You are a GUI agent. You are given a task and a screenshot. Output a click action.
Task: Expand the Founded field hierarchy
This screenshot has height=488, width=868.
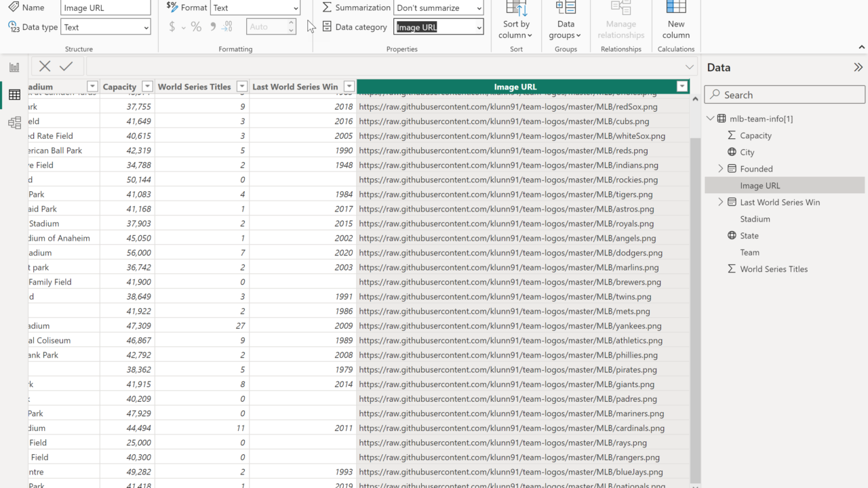721,169
